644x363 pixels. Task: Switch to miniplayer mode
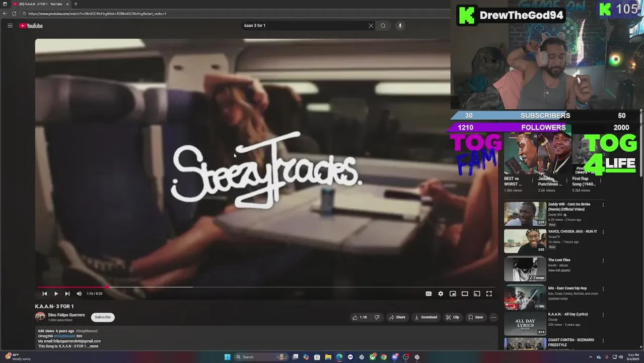(x=453, y=293)
